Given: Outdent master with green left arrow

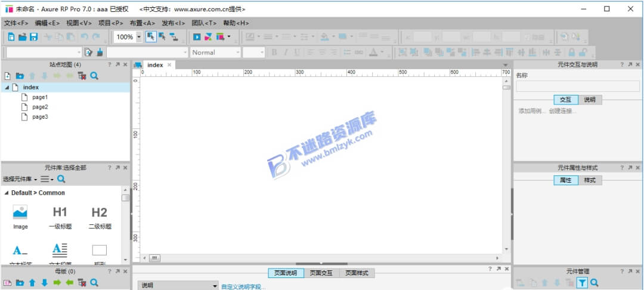Looking at the screenshot, I should [69, 283].
